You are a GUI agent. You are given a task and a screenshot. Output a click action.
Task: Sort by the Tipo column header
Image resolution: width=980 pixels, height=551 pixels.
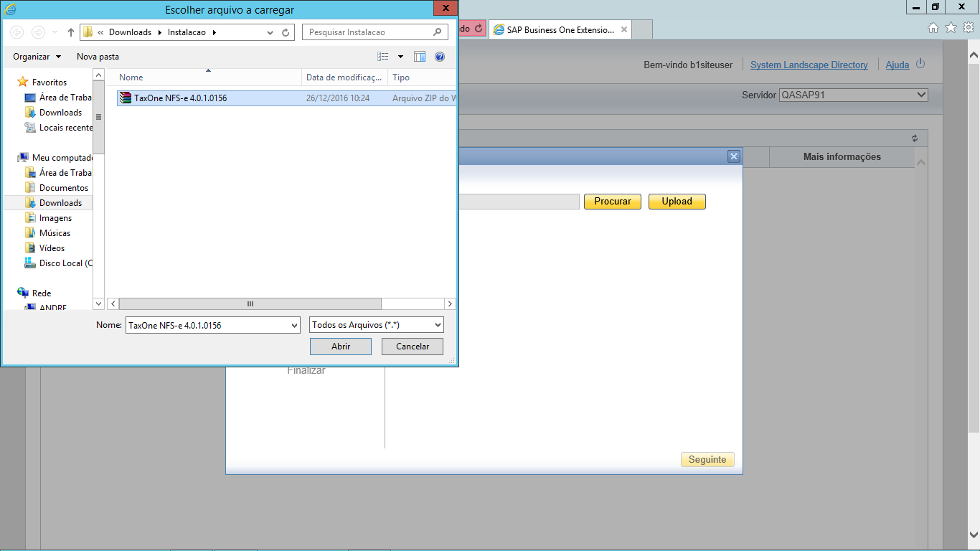[x=422, y=77]
